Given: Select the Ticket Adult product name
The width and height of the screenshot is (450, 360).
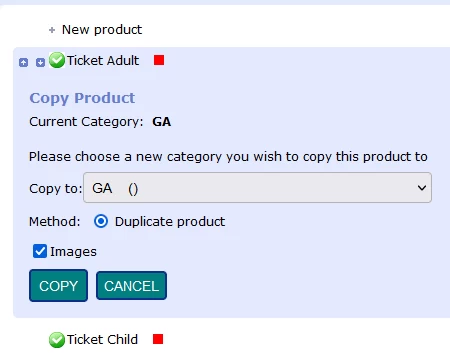Looking at the screenshot, I should (103, 61).
